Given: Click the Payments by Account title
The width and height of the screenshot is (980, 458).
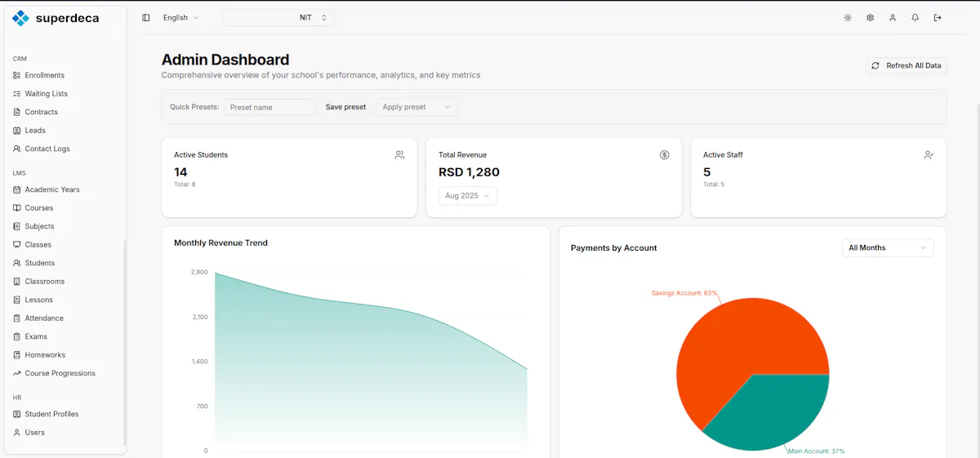Looking at the screenshot, I should point(614,247).
